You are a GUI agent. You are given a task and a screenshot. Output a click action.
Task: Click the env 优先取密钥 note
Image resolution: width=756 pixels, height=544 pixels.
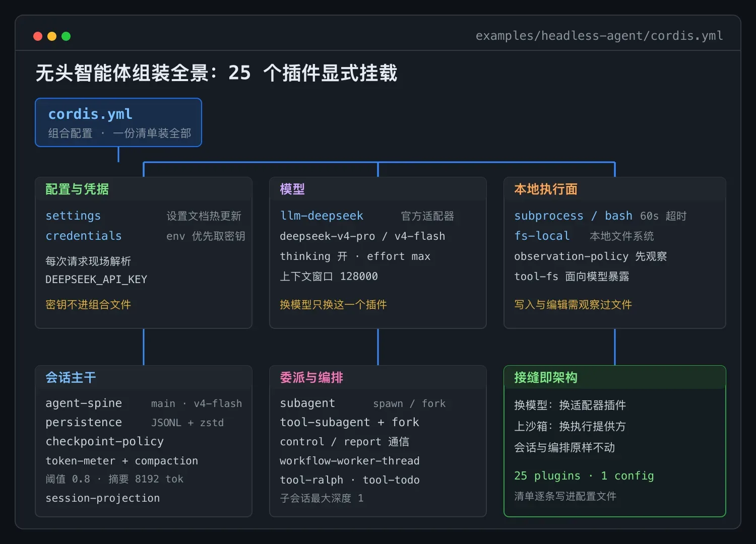point(206,236)
